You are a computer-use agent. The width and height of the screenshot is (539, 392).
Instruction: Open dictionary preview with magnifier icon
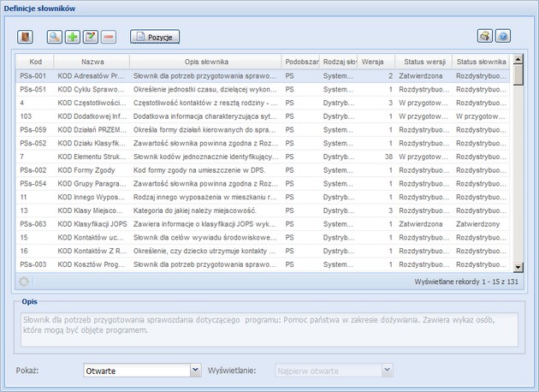click(55, 37)
